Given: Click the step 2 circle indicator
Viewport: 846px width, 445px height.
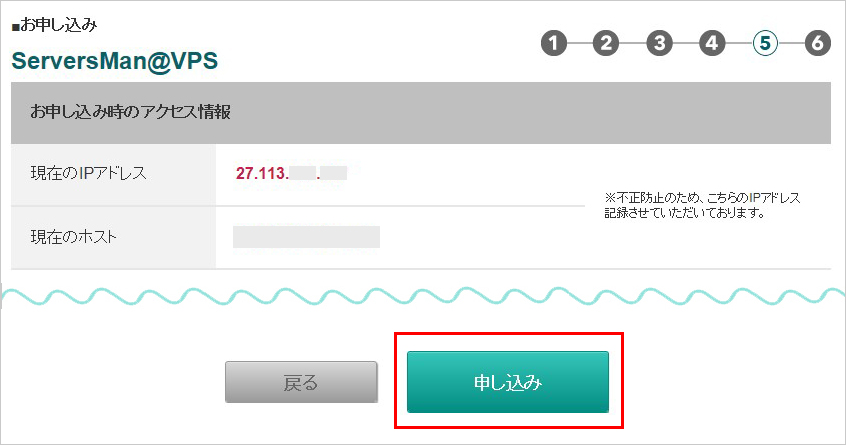Looking at the screenshot, I should pos(605,43).
